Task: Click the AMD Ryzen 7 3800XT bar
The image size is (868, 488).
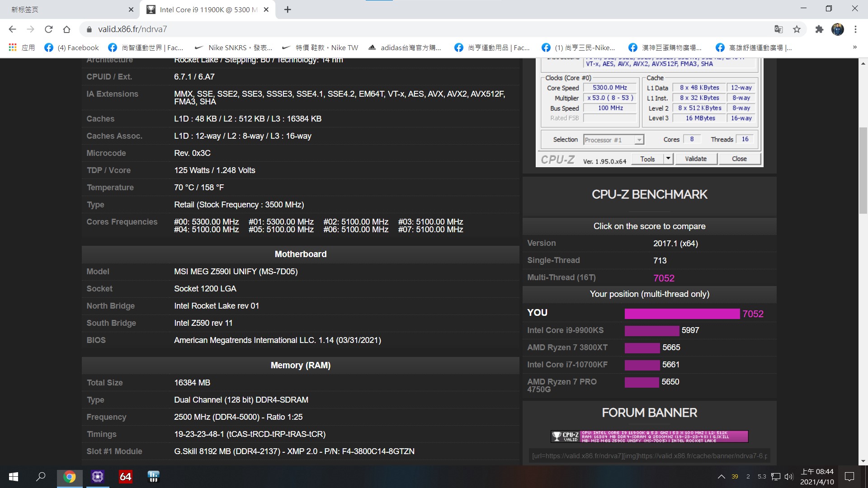Action: tap(642, 348)
